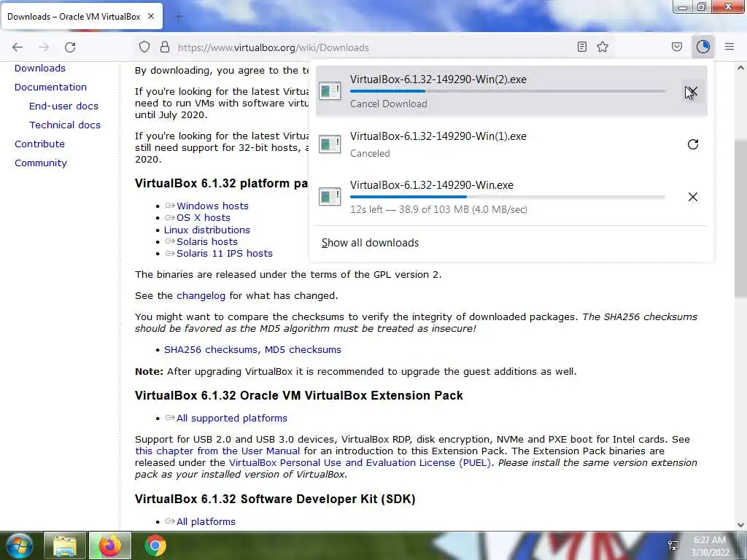The width and height of the screenshot is (747, 560).
Task: Click the Win.exe download progress bar
Action: pyautogui.click(x=508, y=197)
